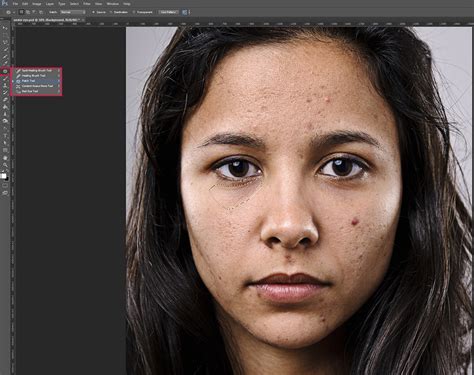Click the Photoshop Ps logo

pyautogui.click(x=5, y=3)
